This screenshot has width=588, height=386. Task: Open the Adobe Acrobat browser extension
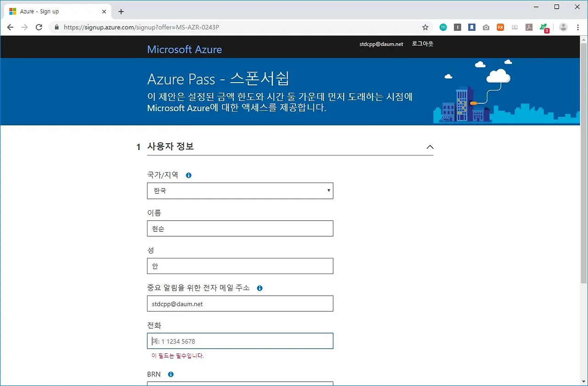click(529, 27)
